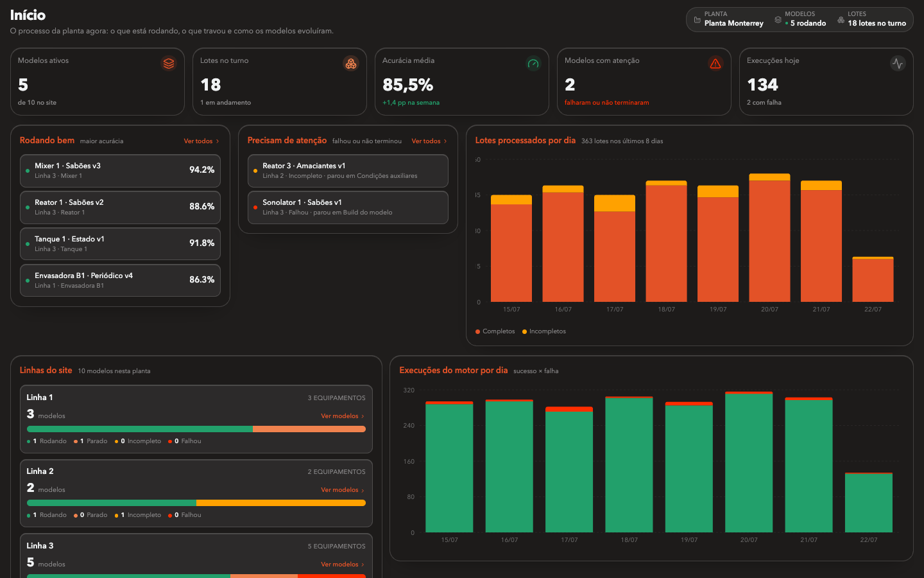This screenshot has width=924, height=578.
Task: Click 363 lotes nos últimos 8 dias subtitle
Action: tap(622, 141)
